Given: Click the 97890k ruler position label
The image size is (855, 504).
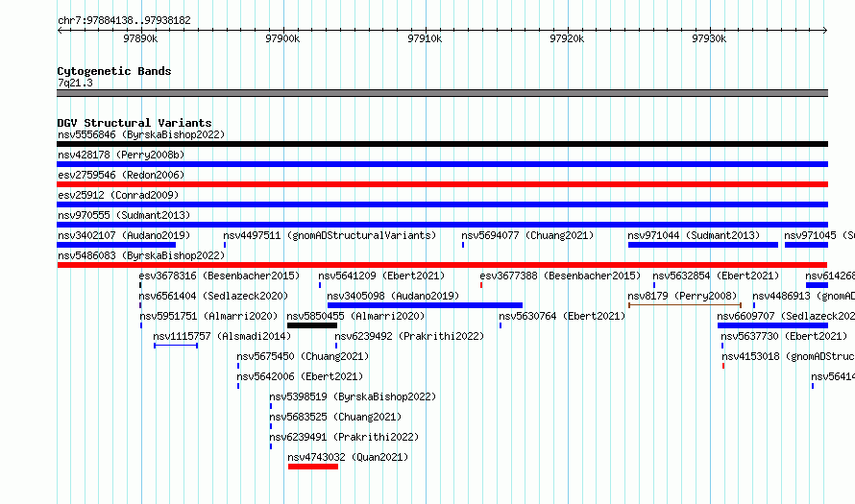Looking at the screenshot, I should coord(140,38).
